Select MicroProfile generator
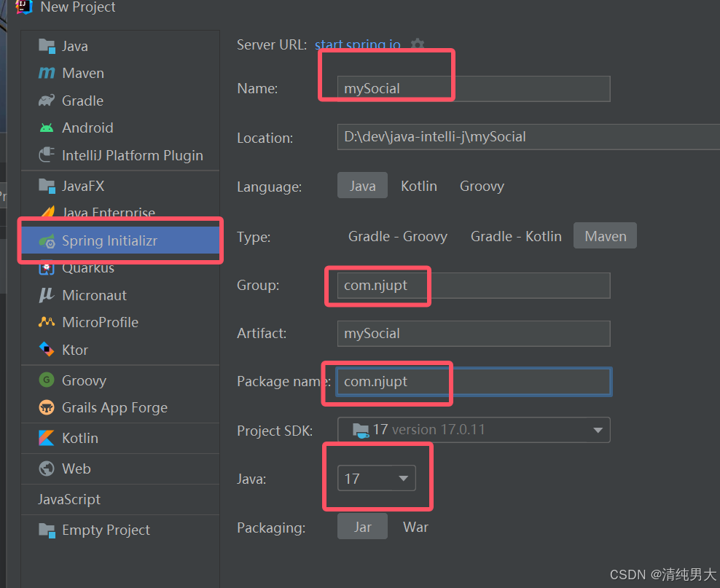 pos(120,322)
